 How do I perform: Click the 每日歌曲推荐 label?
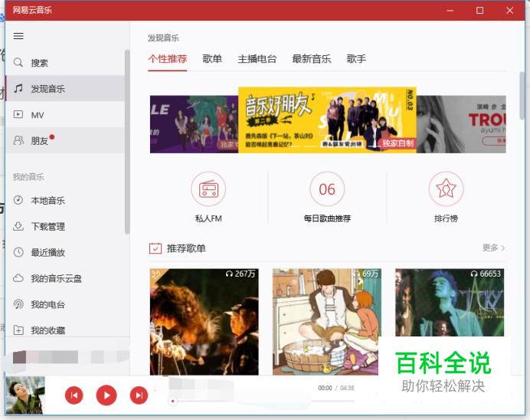click(x=327, y=218)
